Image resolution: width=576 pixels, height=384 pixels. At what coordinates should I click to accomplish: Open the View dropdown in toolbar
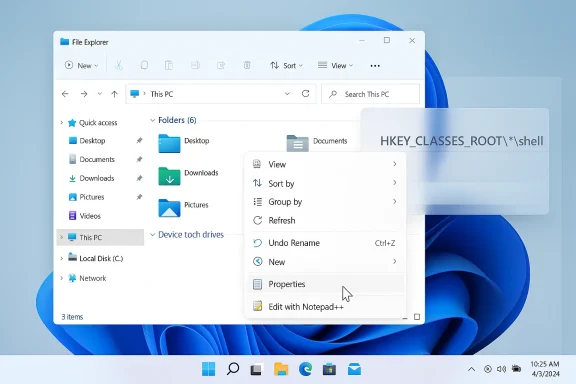[x=335, y=65]
